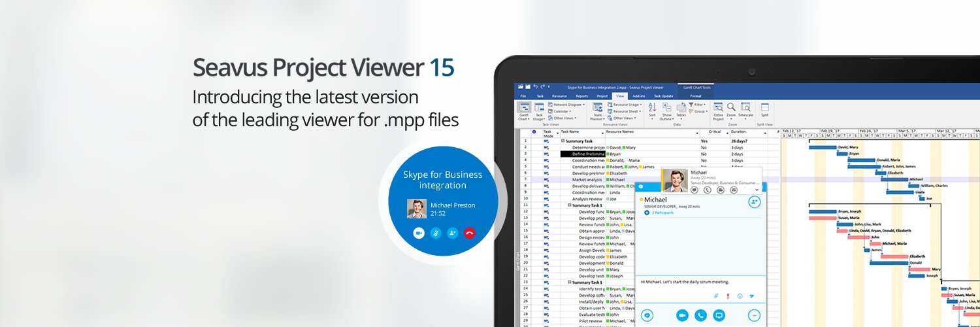Open the Resource Sheet dropdown
The width and height of the screenshot is (980, 327).
point(624,111)
